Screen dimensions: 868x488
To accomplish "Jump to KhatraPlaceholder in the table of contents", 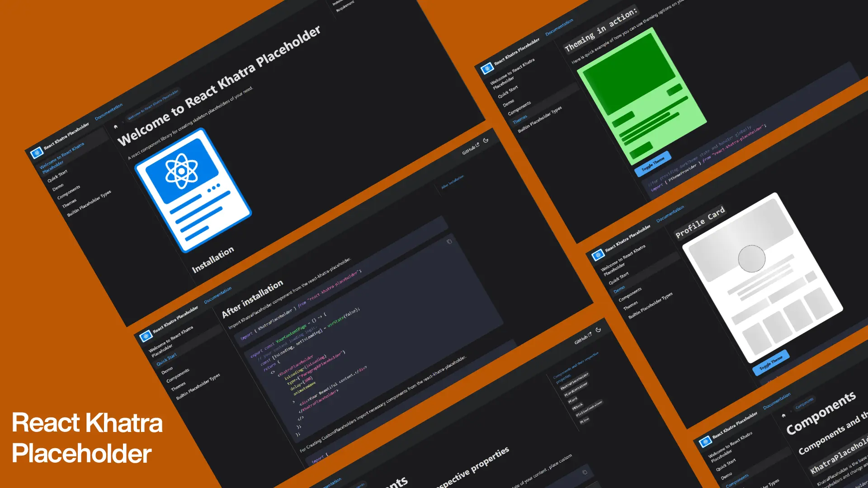I will coord(575,381).
